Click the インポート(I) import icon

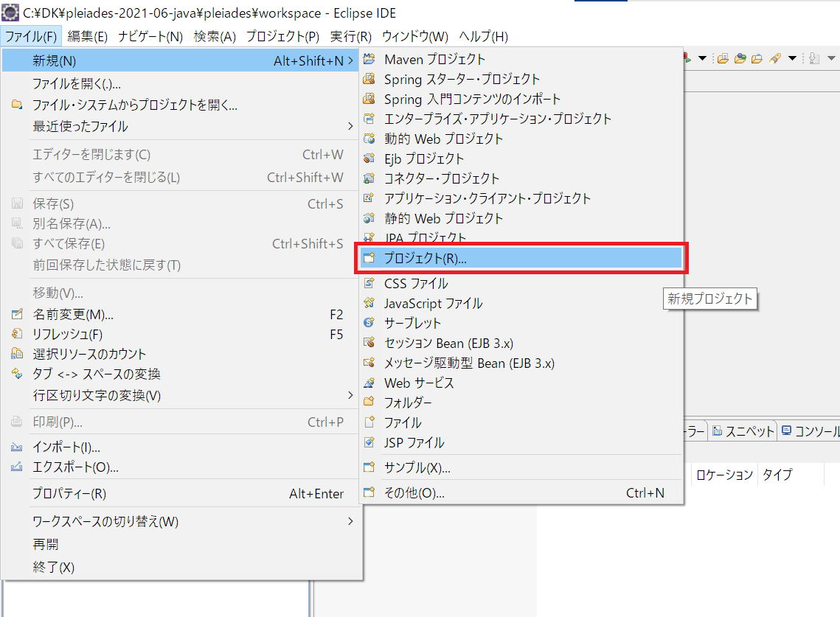[17, 447]
